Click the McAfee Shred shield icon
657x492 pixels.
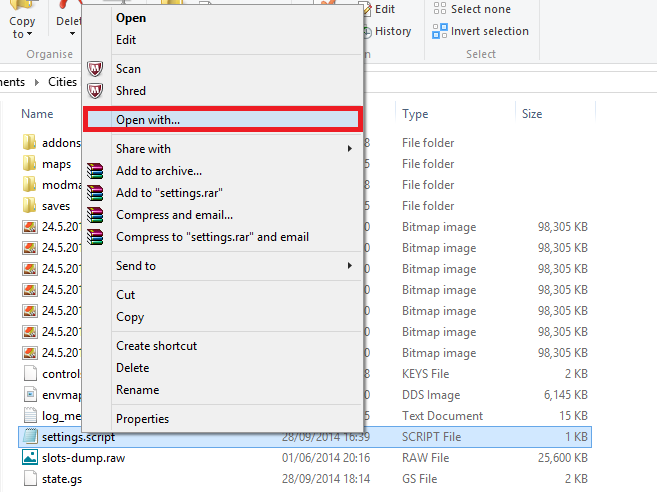click(96, 91)
